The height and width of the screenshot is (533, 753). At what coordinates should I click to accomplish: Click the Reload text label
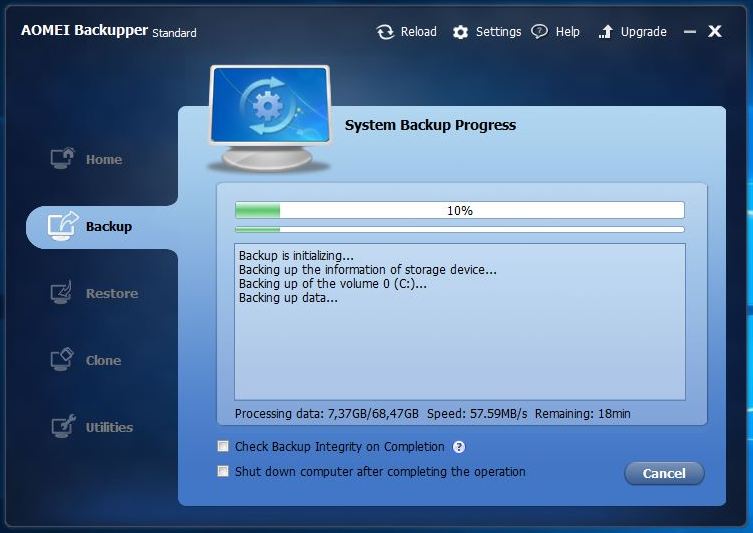tap(419, 32)
